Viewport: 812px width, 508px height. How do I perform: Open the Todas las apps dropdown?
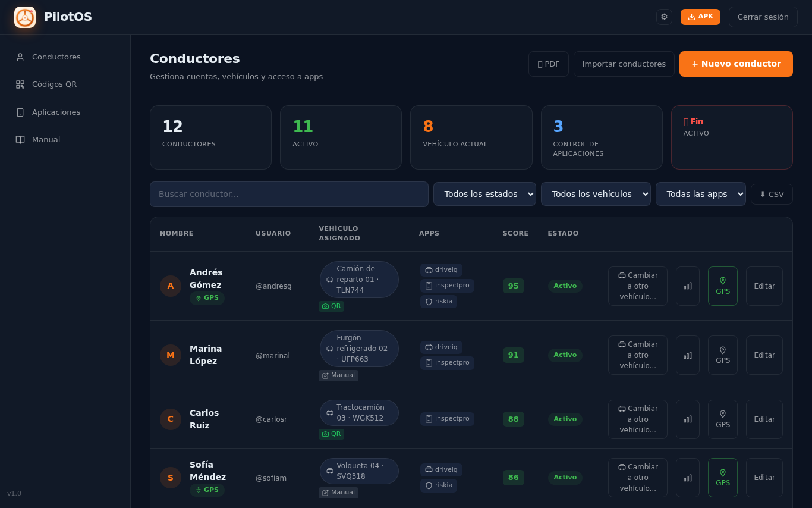[701, 194]
